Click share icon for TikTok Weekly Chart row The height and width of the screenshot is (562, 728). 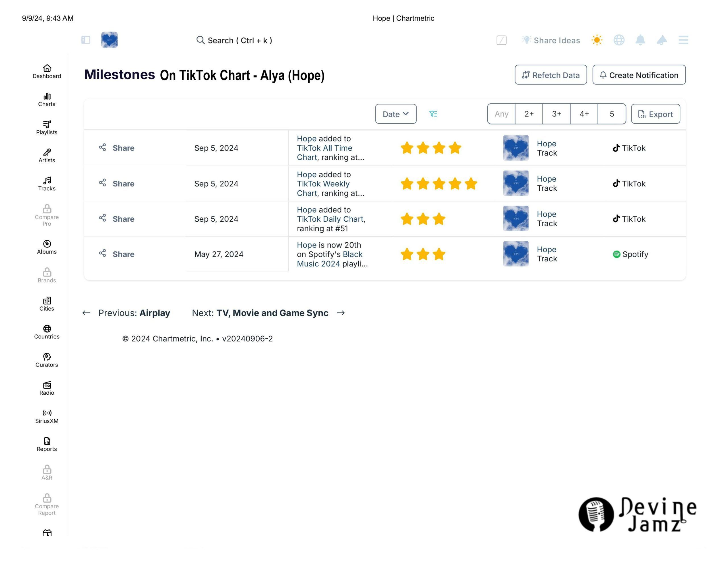point(102,183)
